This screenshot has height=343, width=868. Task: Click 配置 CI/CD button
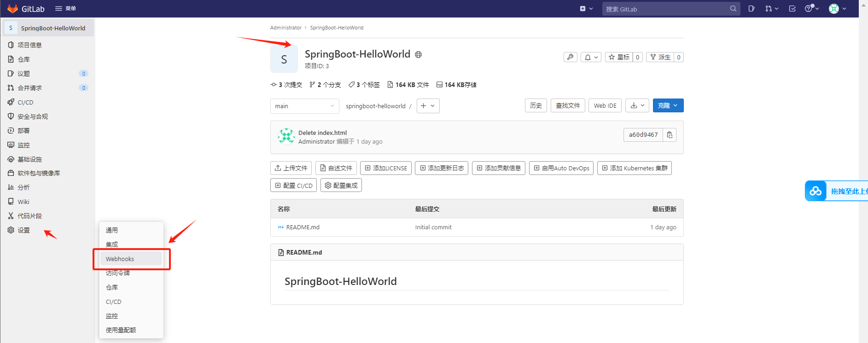click(293, 185)
